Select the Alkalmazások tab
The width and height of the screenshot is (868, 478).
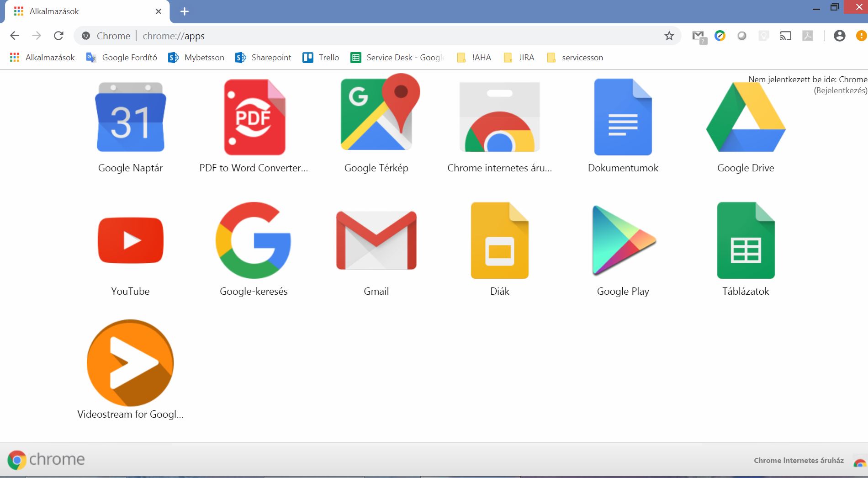coord(87,11)
